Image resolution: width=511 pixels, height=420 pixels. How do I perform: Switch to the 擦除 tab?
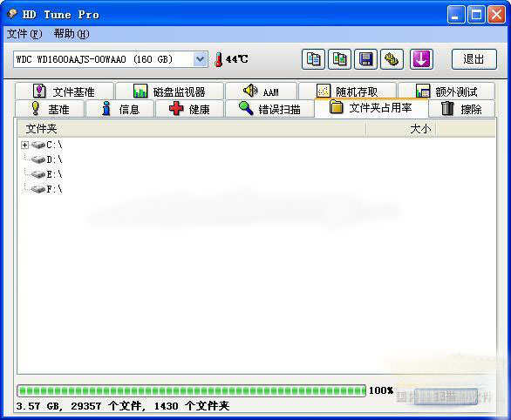click(461, 109)
